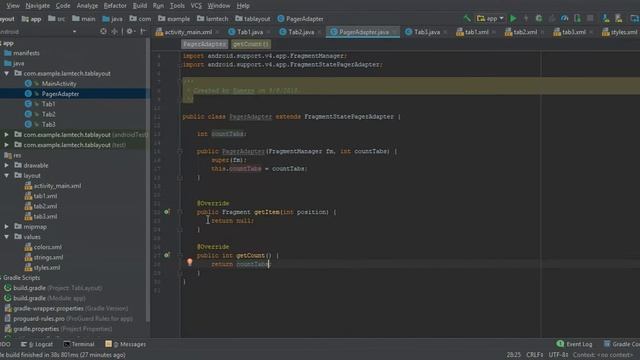
Task: Select build.gradle (Module: app) file
Action: tap(49, 298)
